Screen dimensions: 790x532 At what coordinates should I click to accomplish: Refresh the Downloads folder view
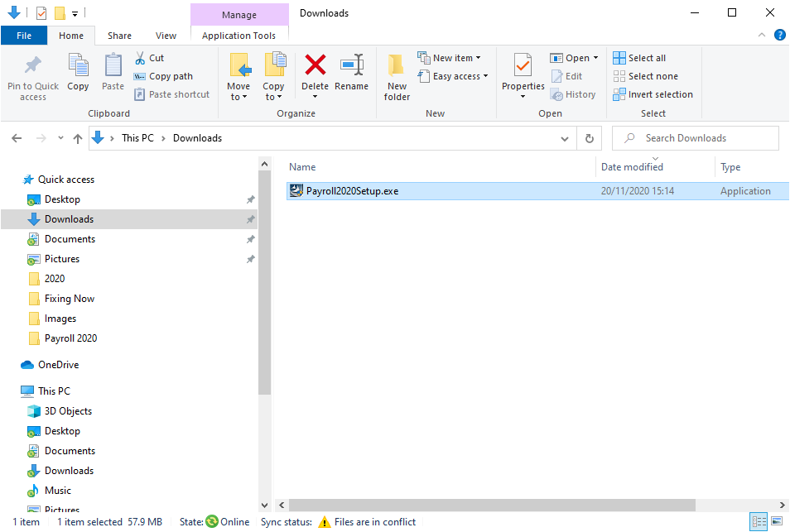(589, 139)
